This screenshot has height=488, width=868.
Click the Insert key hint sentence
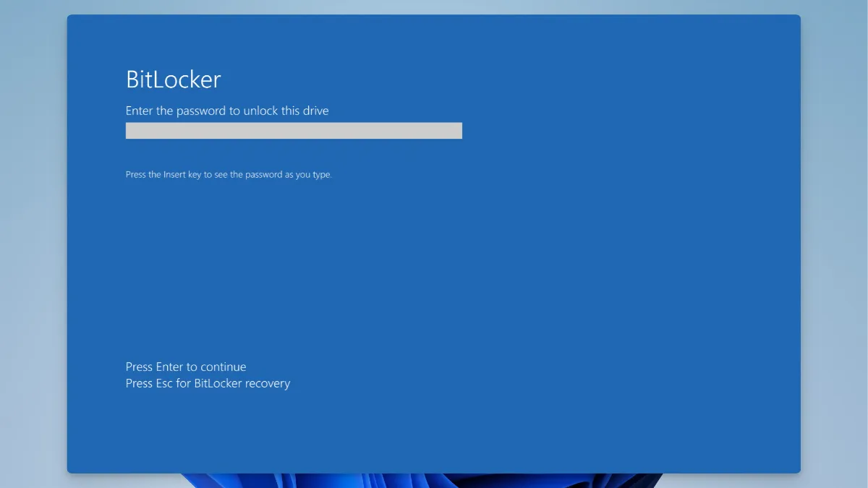pos(229,175)
